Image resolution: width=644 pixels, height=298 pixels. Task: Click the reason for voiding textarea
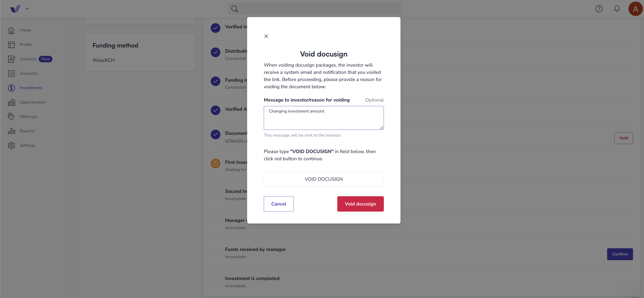pos(324,118)
